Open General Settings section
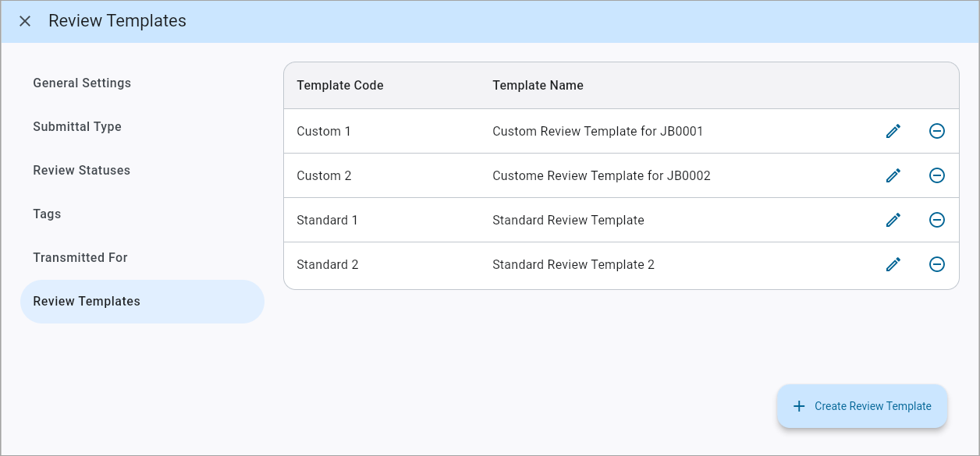980x456 pixels. coord(82,83)
